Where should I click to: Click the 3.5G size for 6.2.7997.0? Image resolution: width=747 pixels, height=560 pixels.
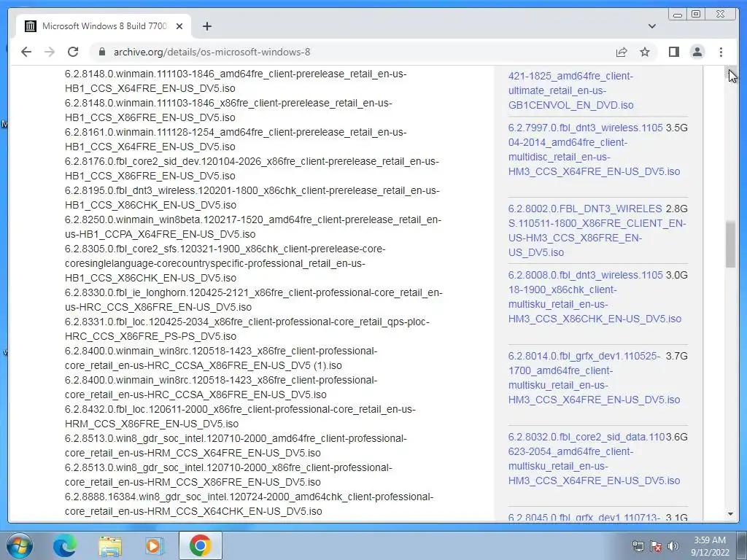pyautogui.click(x=676, y=128)
